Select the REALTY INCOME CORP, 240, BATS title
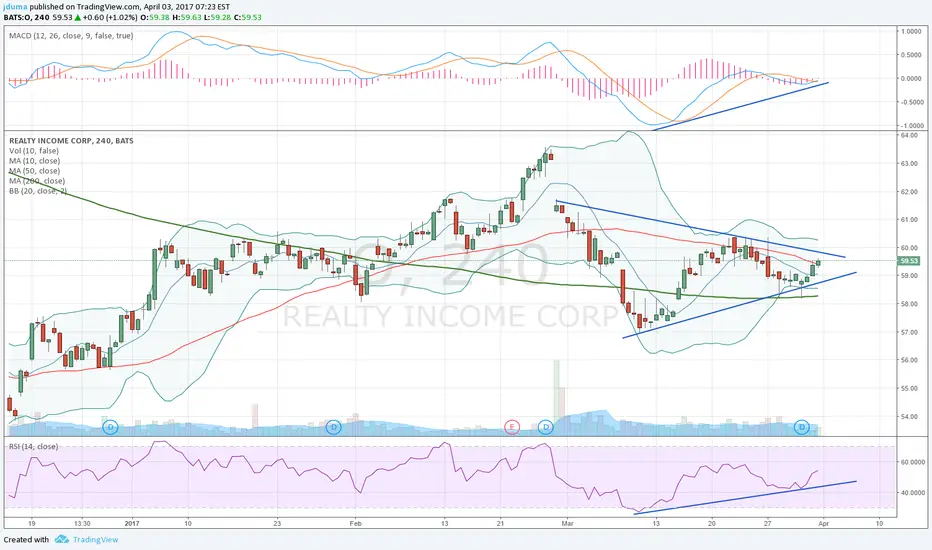Screen dimensions: 932x550 (71, 141)
